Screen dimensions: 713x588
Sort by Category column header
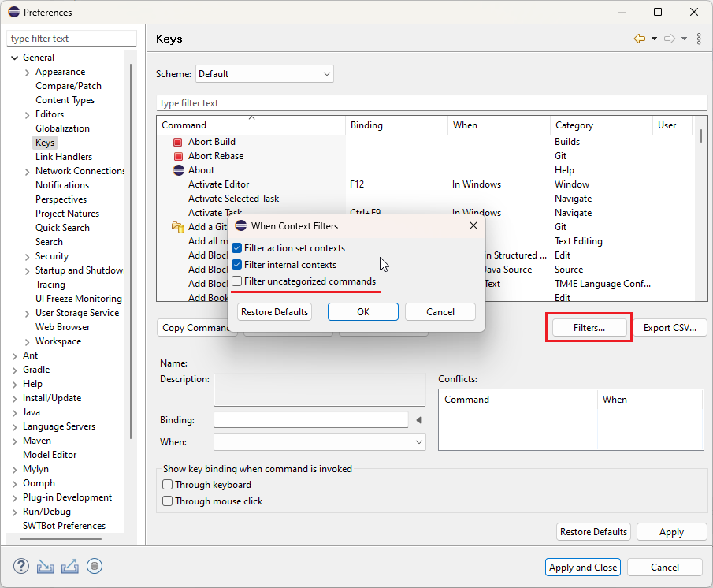tap(602, 125)
